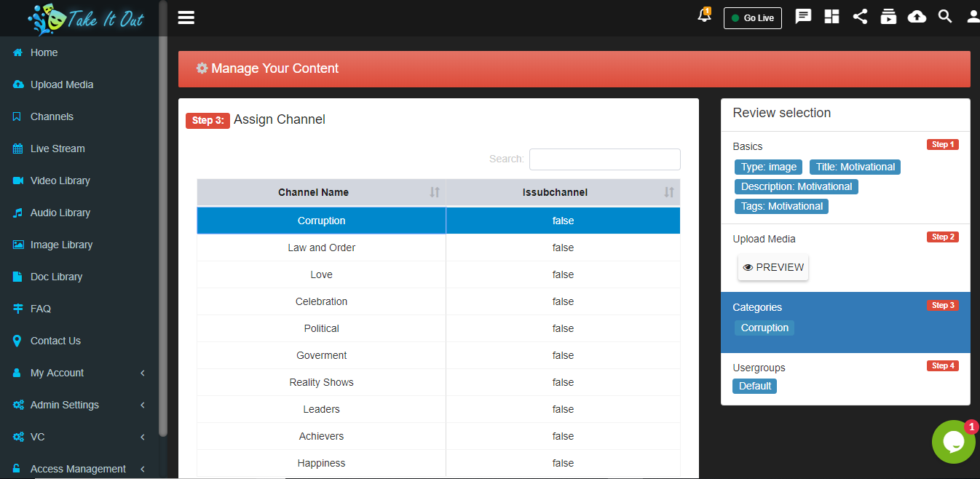Viewport: 980px width, 479px height.
Task: Toggle the hamburger menu in the top bar
Action: pos(186,17)
